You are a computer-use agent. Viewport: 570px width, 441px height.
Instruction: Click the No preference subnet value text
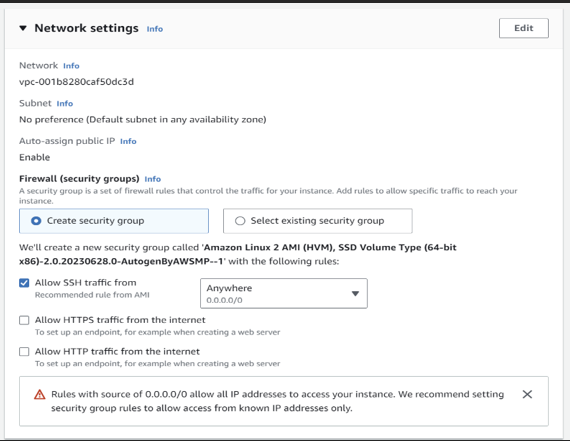pos(142,120)
